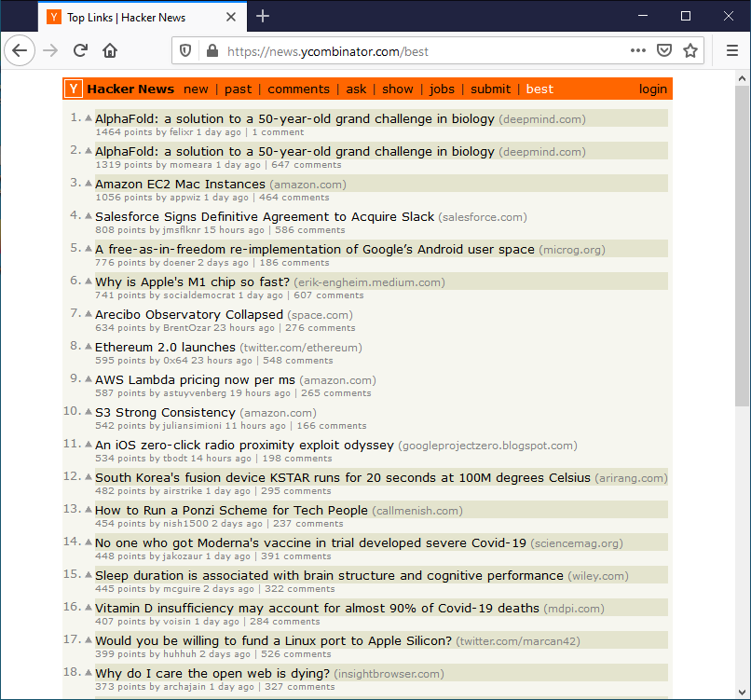This screenshot has height=700, width=751.
Task: Go to the 'show' section
Action: coord(398,89)
